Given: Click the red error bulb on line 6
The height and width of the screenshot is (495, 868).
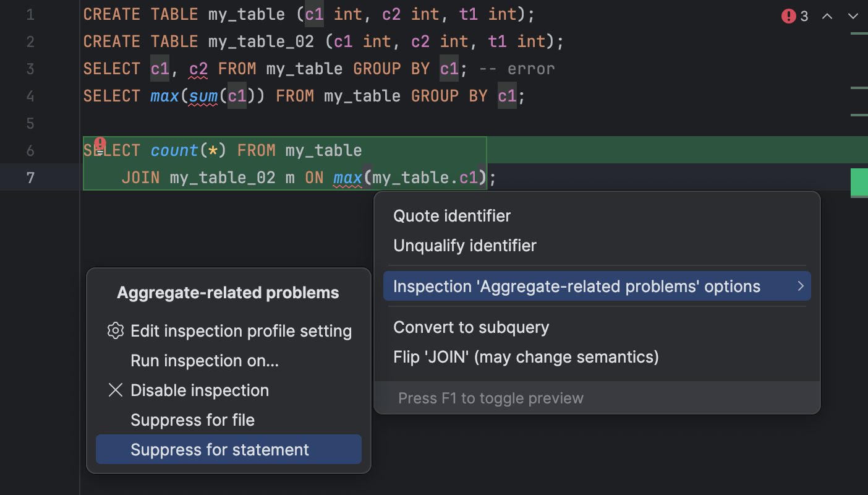Looking at the screenshot, I should tap(100, 146).
